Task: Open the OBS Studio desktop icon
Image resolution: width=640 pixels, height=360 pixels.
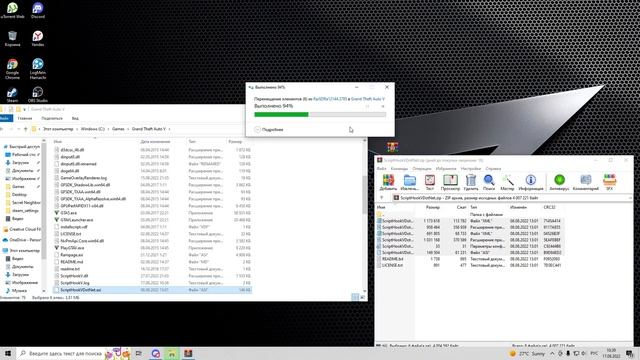Action: (38, 94)
